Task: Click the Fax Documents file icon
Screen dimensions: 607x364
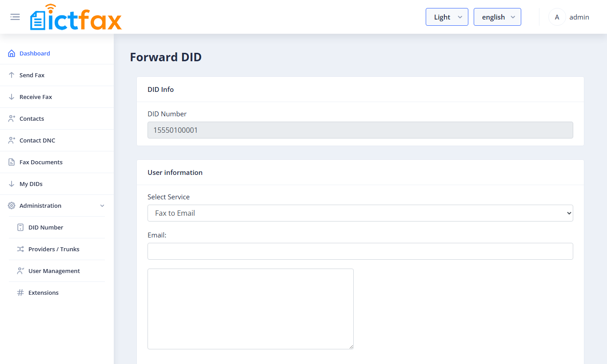Action: coord(12,162)
